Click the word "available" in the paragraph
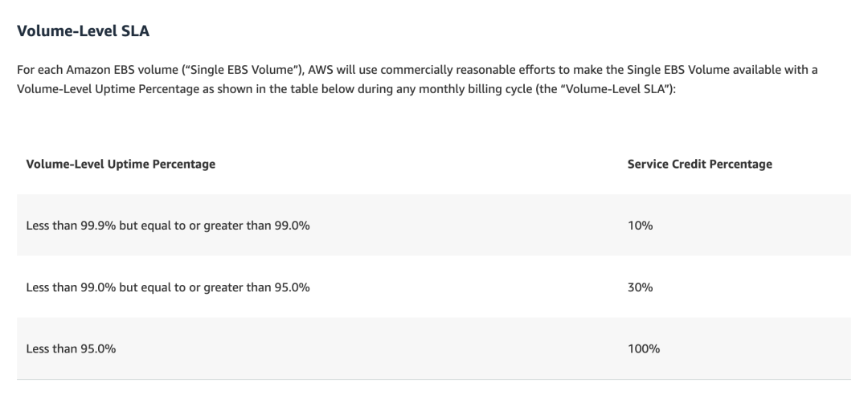The image size is (868, 395). 768,71
